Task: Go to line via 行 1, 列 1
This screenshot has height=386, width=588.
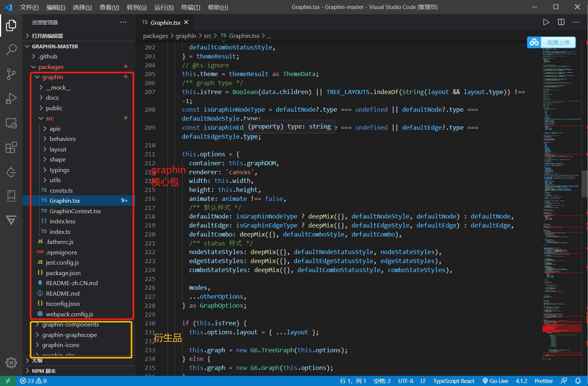Action: click(353, 381)
